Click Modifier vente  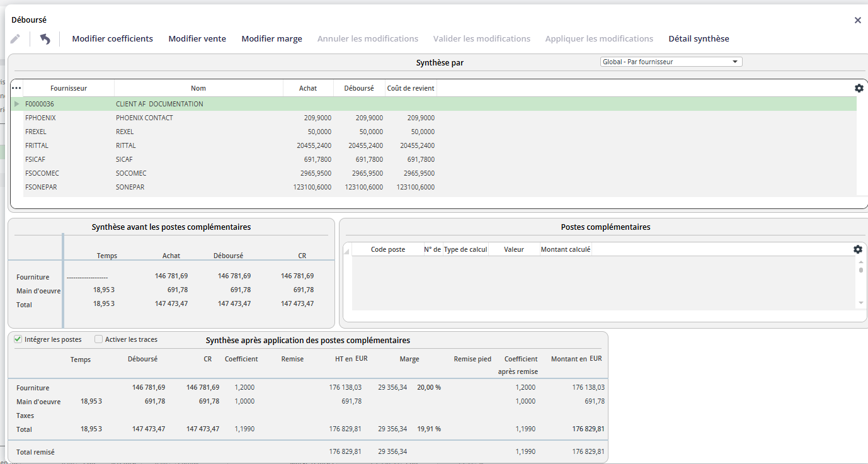[x=197, y=39]
